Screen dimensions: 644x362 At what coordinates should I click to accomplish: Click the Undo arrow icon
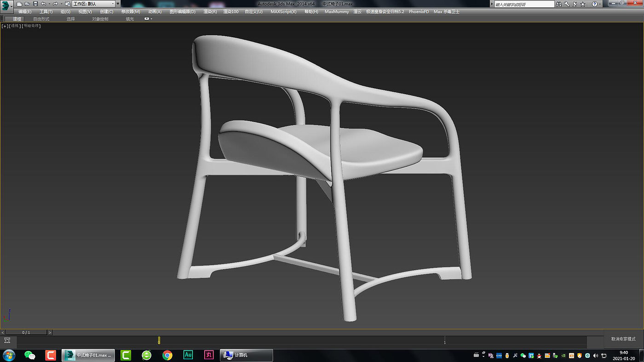click(x=44, y=4)
